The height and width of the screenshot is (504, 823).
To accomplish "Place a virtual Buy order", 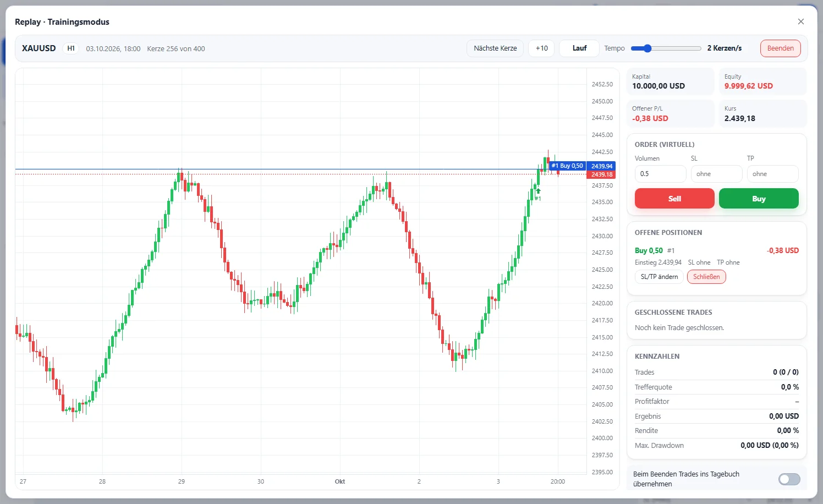I will point(759,199).
